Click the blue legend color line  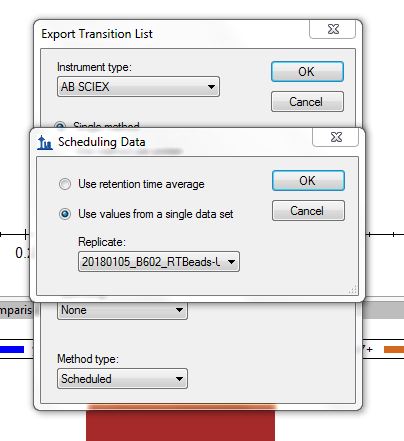click(12, 349)
